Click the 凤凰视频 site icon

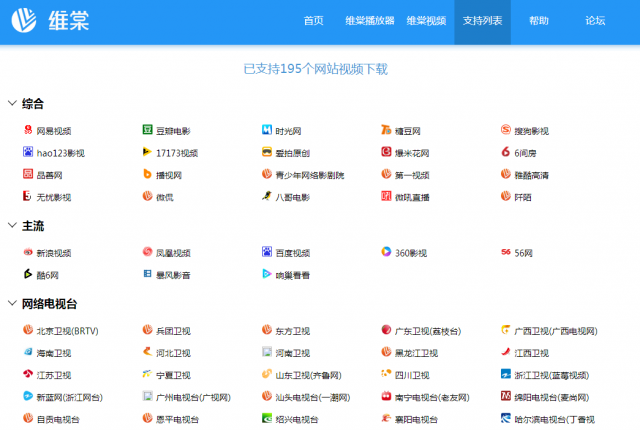(x=147, y=252)
